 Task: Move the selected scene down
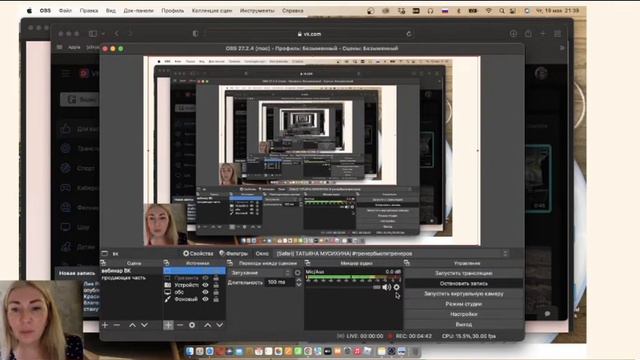(144, 325)
